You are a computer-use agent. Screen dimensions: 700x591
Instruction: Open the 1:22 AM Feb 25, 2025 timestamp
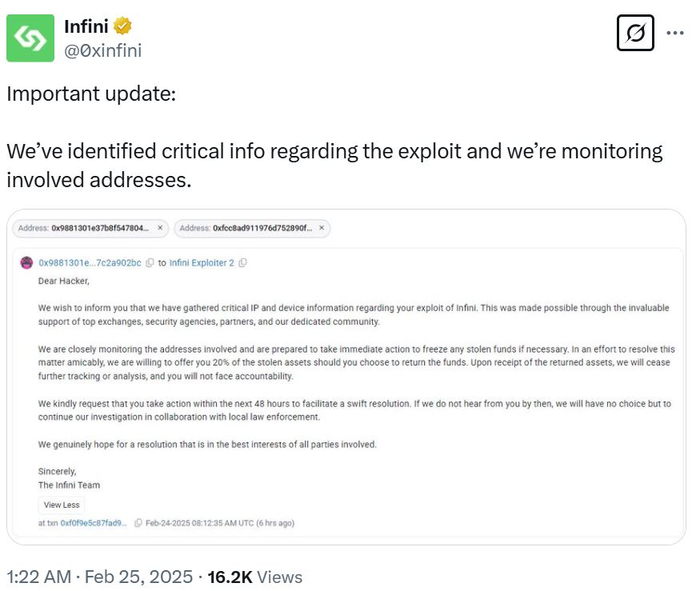pyautogui.click(x=99, y=577)
